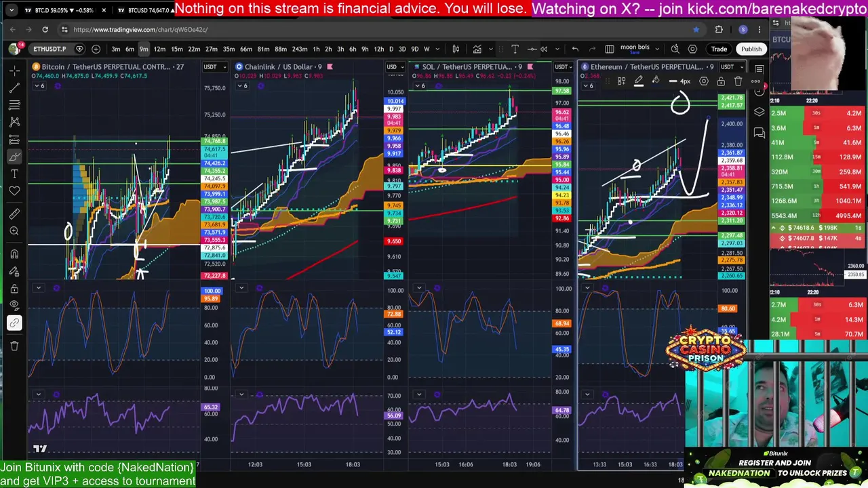Collapse the Bitcoin stochastic pane legend
The height and width of the screenshot is (488, 868).
[x=39, y=288]
